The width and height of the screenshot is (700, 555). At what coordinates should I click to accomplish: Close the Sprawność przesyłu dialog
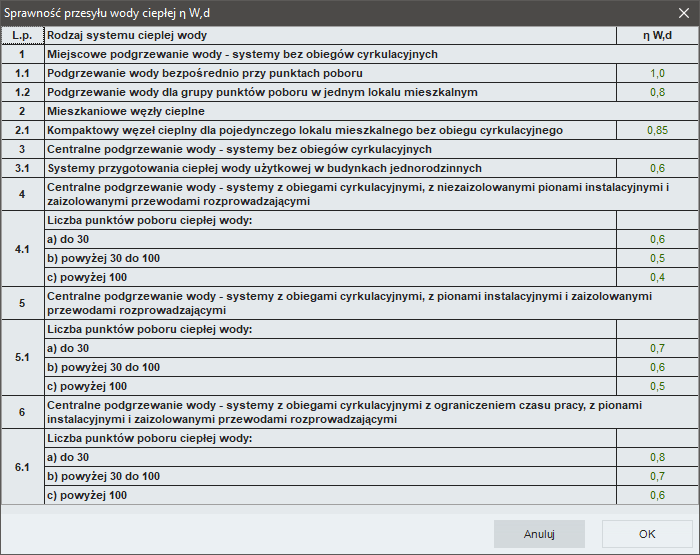click(x=683, y=13)
